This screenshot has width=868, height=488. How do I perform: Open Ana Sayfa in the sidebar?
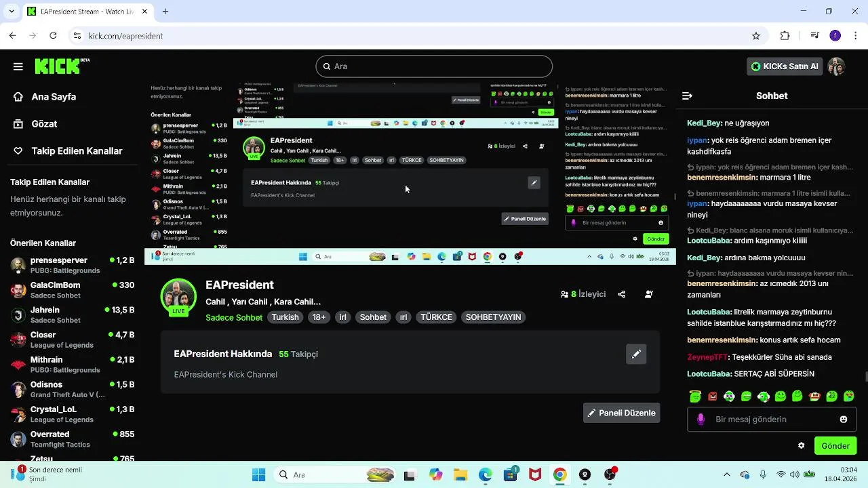[54, 97]
